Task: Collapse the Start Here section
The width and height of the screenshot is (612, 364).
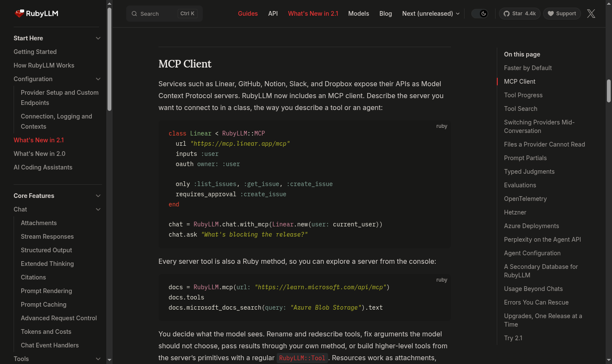Action: 98,38
